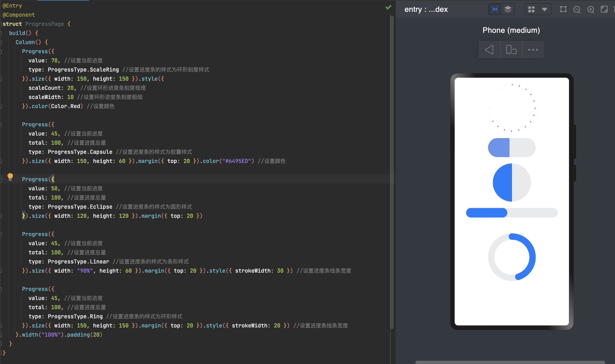Switch to the component layers view icon
The width and height of the screenshot is (615, 364).
[508, 9]
